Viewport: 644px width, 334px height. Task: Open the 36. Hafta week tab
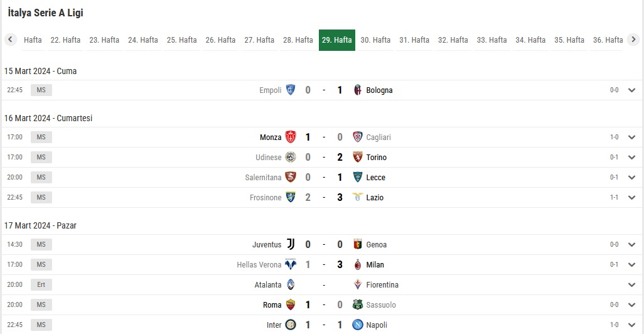tap(608, 40)
